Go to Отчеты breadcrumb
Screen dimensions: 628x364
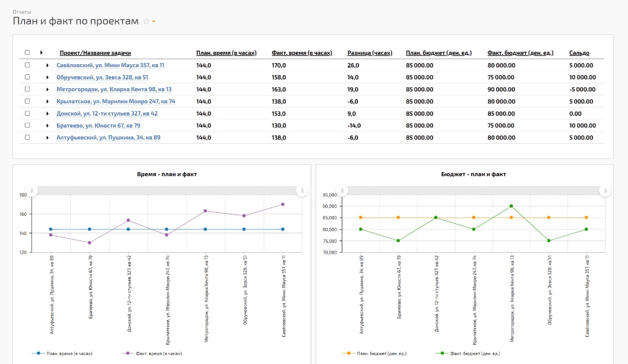click(22, 12)
